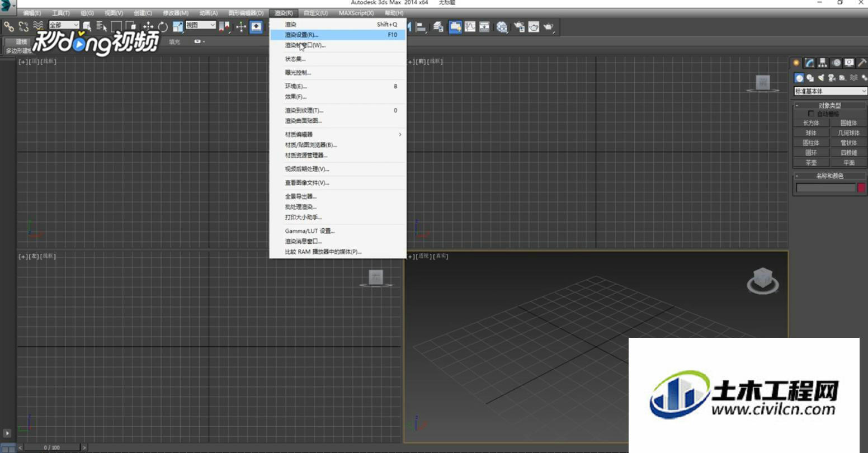Open 环境(E)... from the render menu
This screenshot has height=453, width=868.
338,86
